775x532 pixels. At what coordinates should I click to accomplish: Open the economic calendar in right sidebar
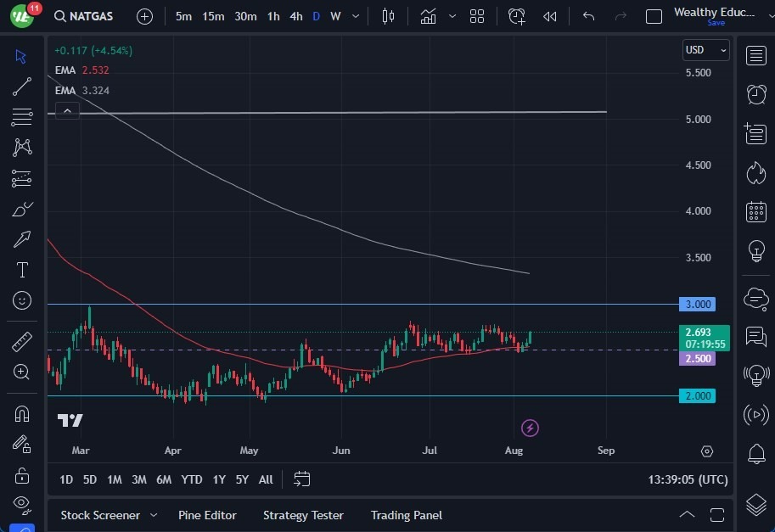tap(755, 212)
